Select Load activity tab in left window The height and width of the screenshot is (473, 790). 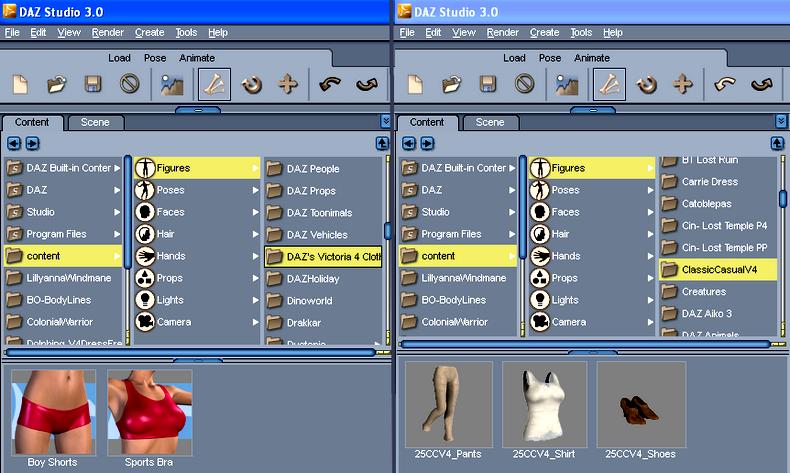(119, 58)
